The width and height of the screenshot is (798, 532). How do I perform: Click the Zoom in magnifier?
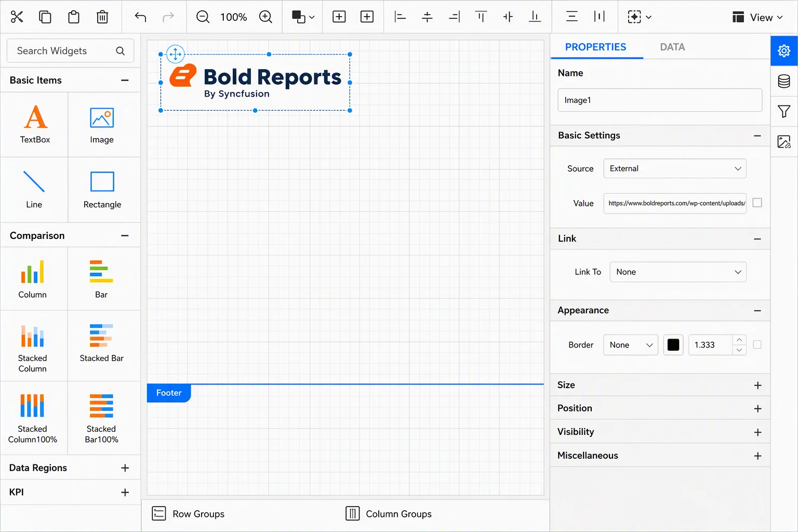(x=265, y=17)
